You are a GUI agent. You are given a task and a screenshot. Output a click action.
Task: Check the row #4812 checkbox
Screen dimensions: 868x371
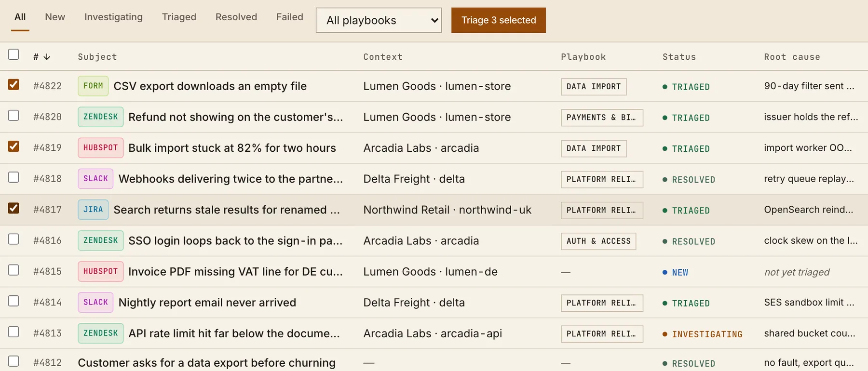(x=14, y=361)
